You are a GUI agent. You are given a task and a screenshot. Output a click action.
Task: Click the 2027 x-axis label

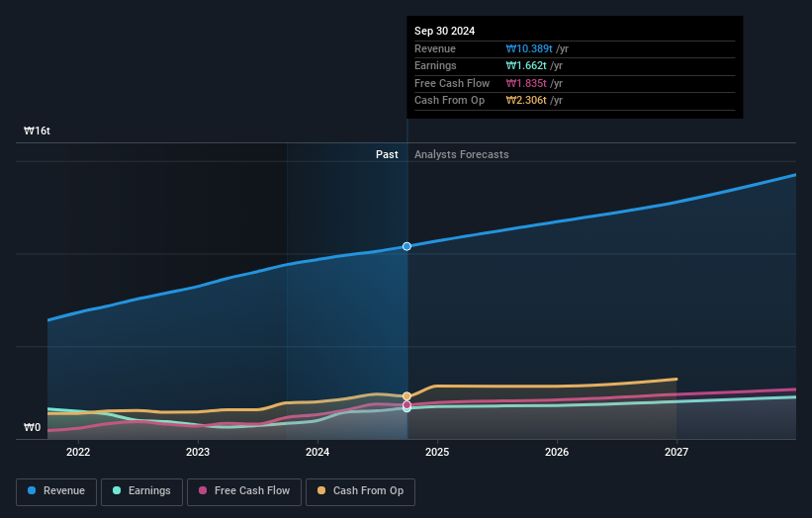677,453
